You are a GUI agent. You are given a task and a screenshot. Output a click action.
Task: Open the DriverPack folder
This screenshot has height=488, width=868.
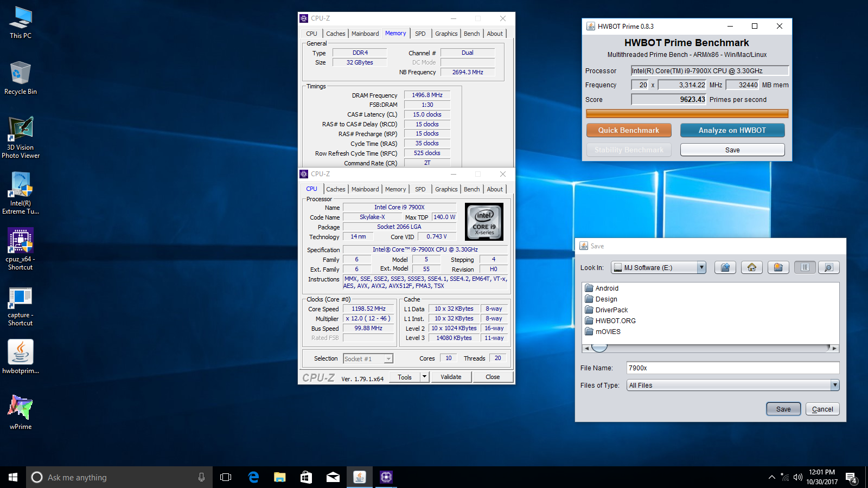click(x=607, y=310)
